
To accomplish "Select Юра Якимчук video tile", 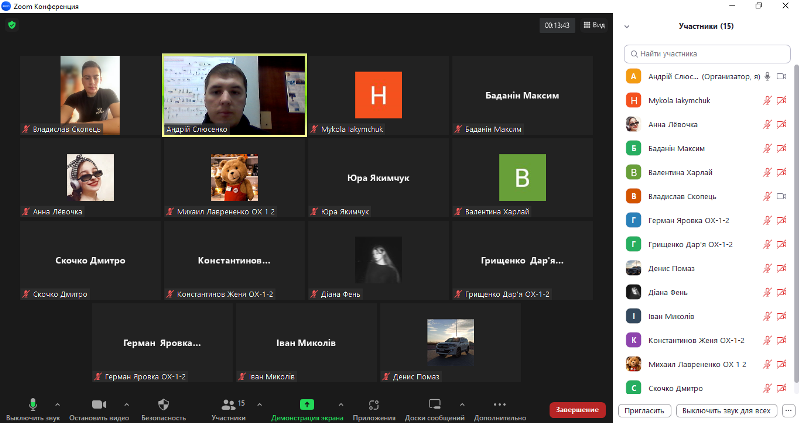I will pos(379,178).
